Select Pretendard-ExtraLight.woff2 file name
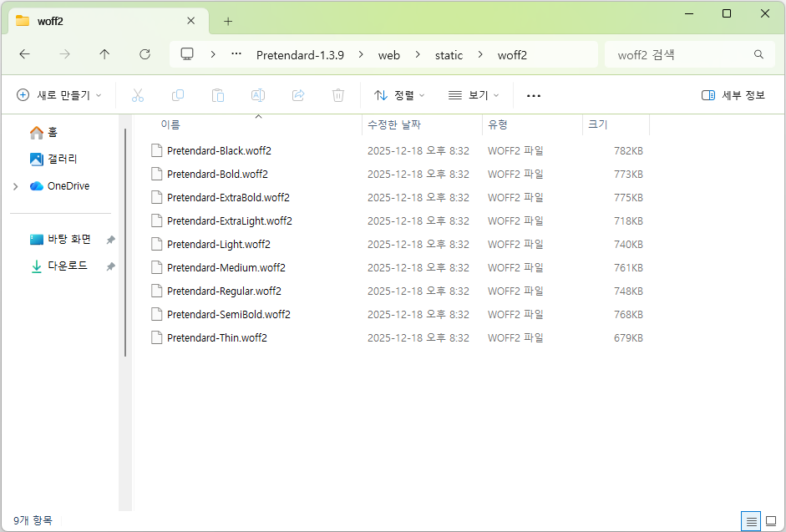This screenshot has height=532, width=786. point(230,220)
